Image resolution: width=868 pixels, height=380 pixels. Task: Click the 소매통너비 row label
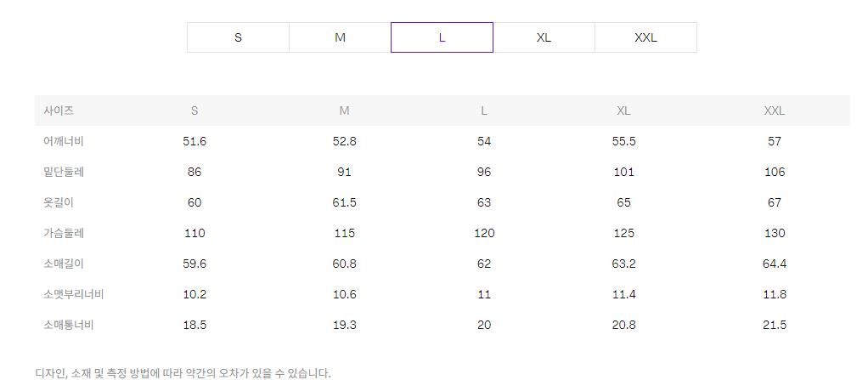[68, 325]
